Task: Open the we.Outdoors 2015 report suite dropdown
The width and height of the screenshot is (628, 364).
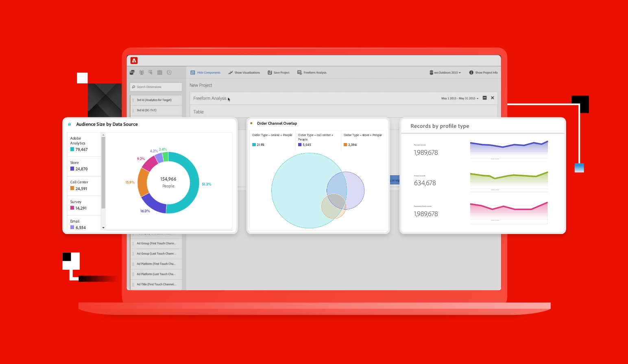Action: pyautogui.click(x=445, y=72)
